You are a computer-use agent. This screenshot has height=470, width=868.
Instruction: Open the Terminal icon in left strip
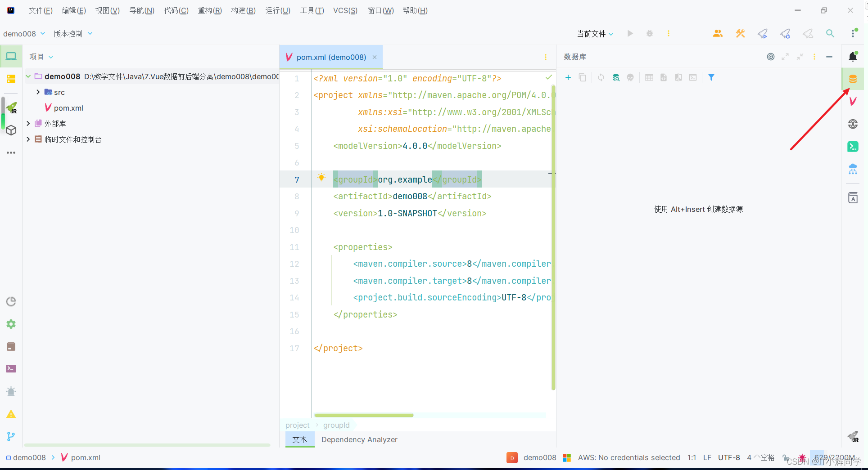(11, 369)
